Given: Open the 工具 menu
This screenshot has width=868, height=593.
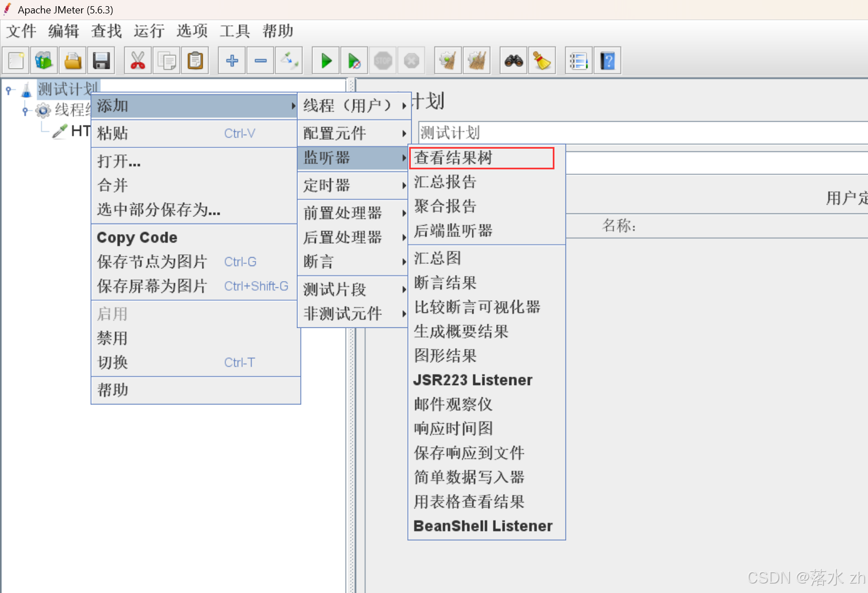Looking at the screenshot, I should (235, 31).
